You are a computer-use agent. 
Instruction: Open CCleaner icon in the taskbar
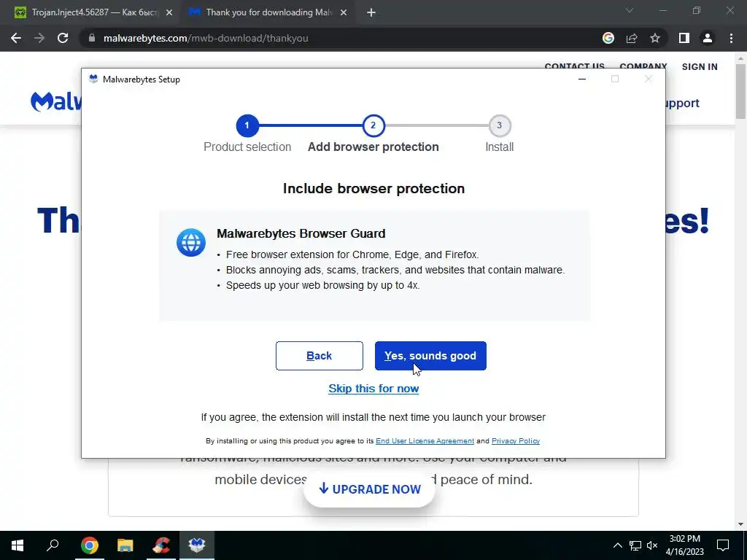[161, 545]
